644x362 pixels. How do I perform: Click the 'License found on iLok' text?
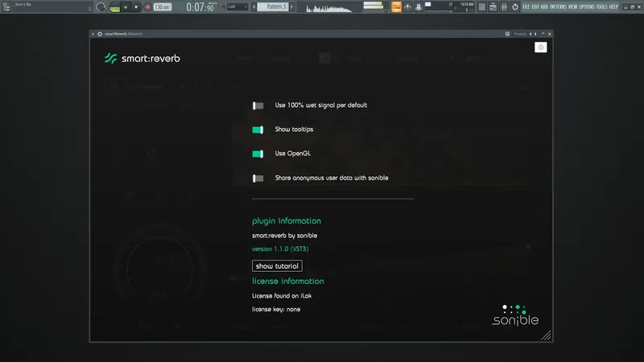[x=282, y=296]
